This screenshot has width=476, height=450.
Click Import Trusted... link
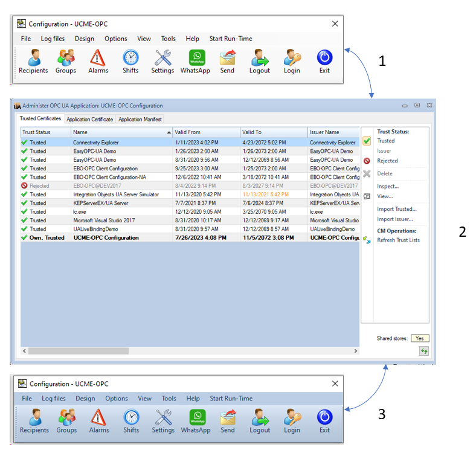tap(397, 209)
